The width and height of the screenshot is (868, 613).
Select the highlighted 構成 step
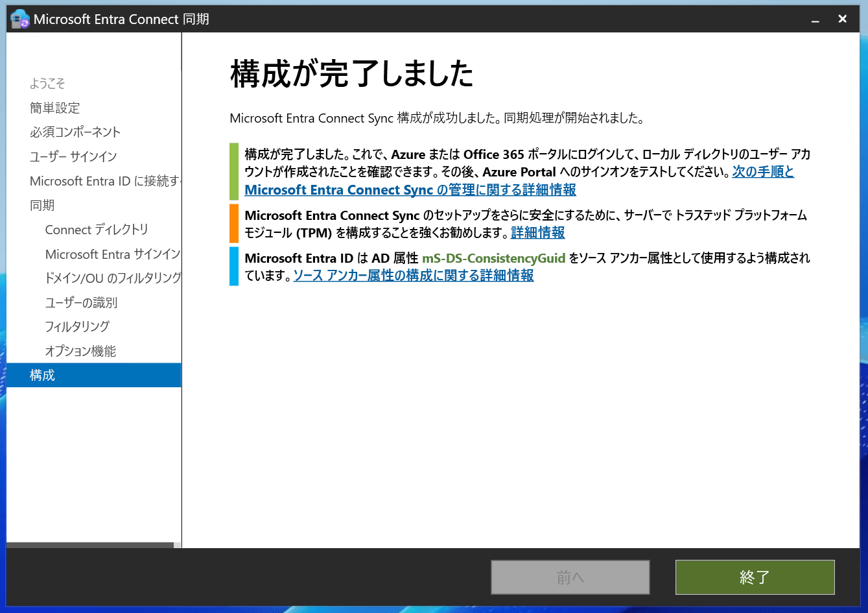[94, 375]
